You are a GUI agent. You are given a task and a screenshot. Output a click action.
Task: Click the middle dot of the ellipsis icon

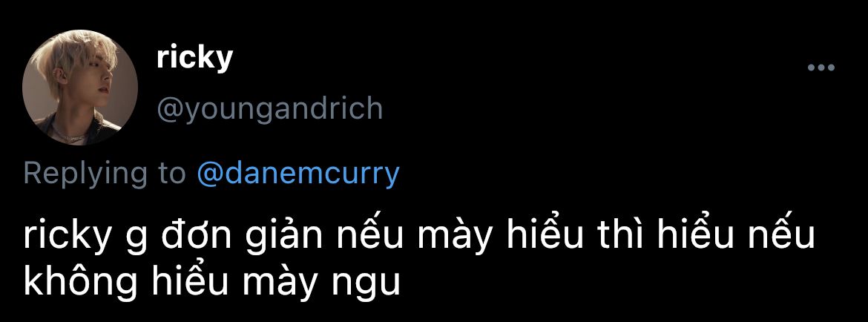click(x=821, y=68)
